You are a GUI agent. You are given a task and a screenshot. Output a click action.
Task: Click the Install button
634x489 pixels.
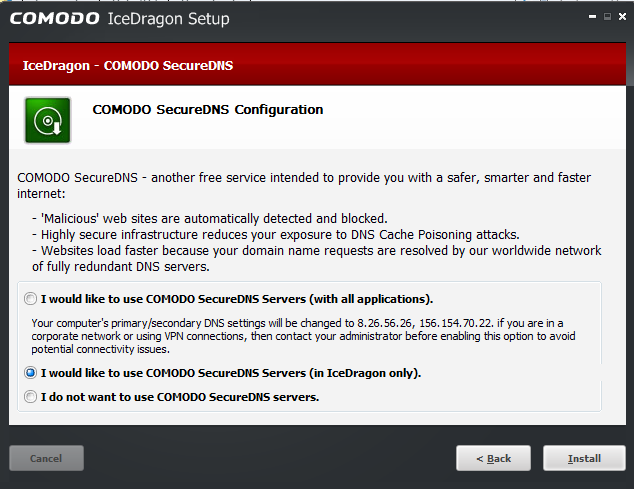point(584,458)
